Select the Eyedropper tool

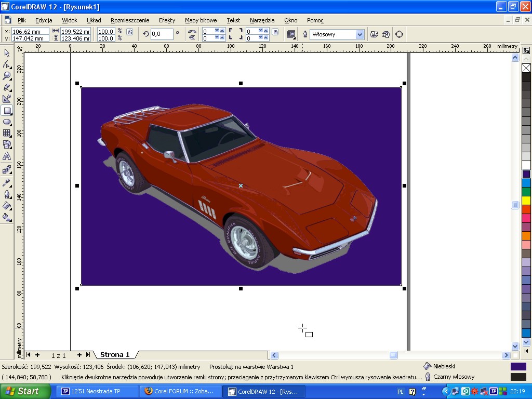pyautogui.click(x=7, y=182)
